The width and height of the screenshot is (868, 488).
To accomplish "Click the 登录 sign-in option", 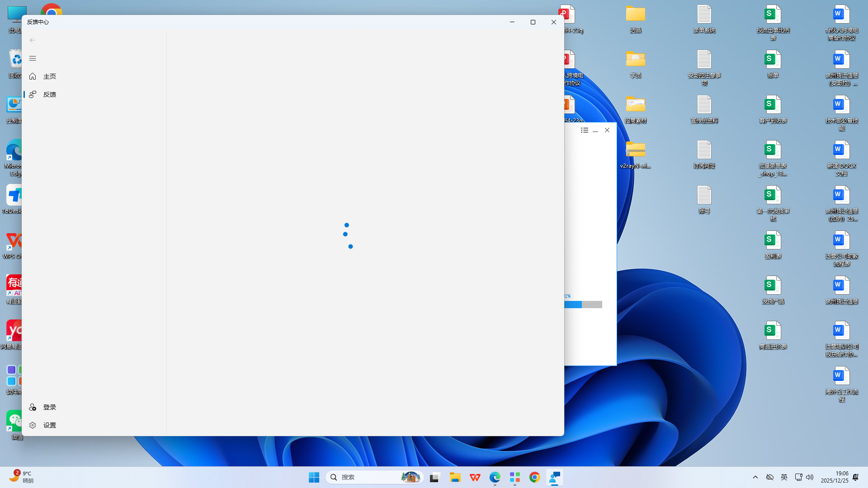I will [x=49, y=407].
